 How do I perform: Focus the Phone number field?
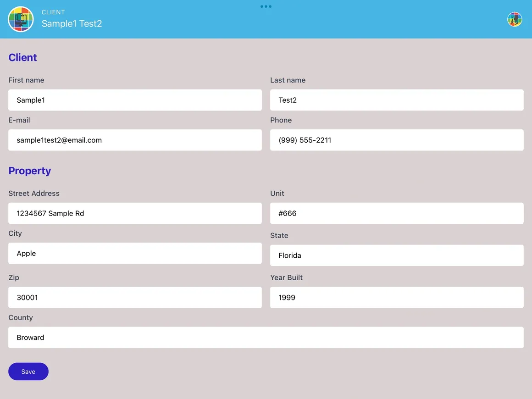click(x=397, y=140)
